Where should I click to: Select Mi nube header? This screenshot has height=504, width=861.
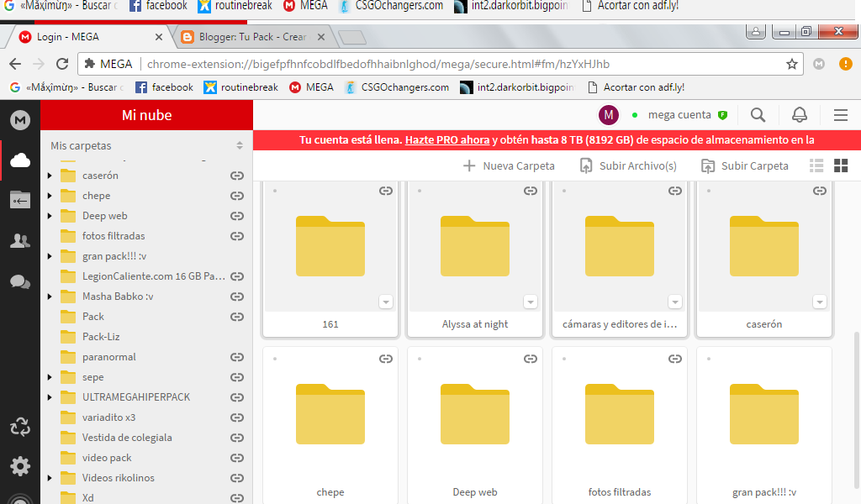146,115
